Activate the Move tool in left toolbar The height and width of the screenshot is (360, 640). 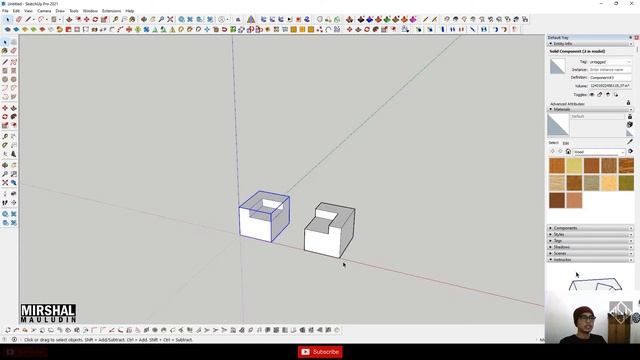[5, 108]
